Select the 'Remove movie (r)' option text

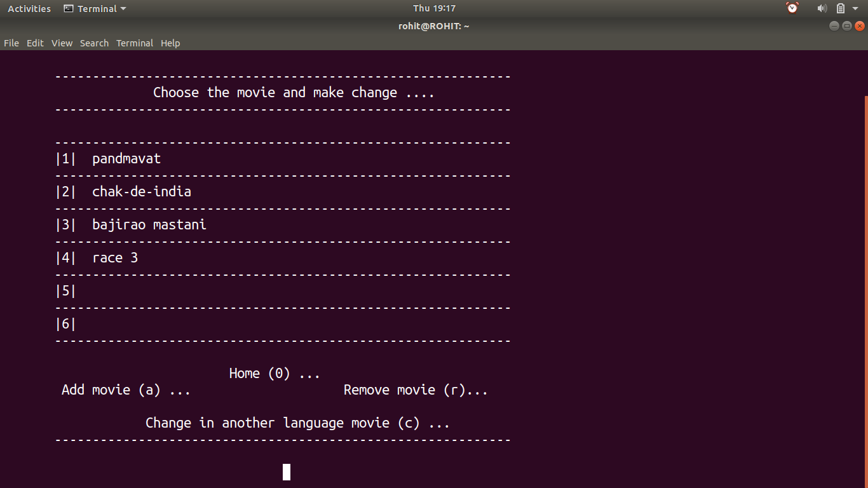coord(415,390)
